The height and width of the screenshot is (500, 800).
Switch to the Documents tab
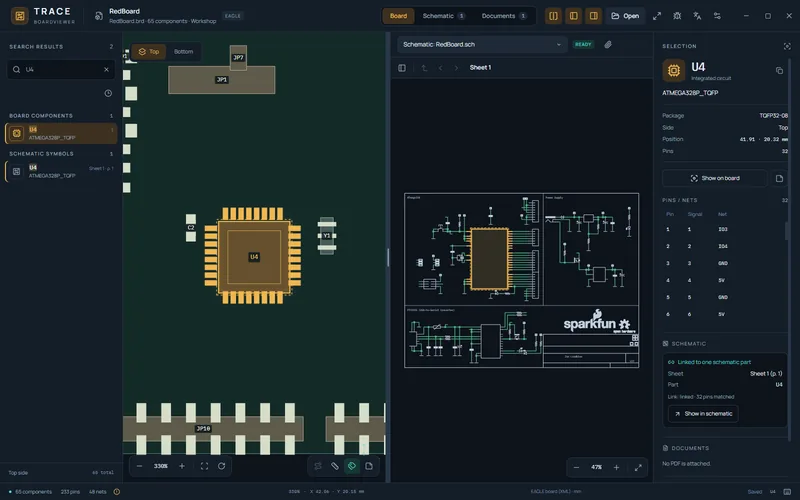coord(504,16)
